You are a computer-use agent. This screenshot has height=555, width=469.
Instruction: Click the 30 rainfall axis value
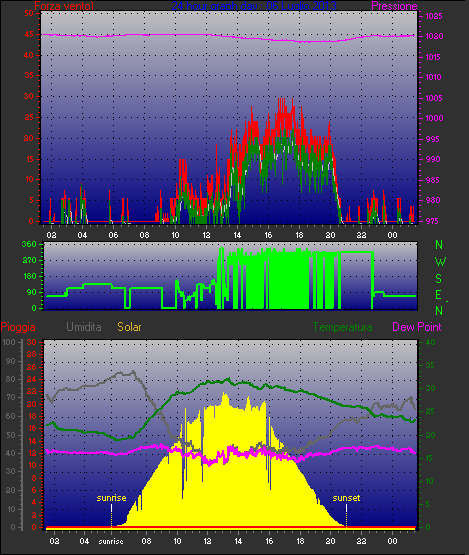tap(32, 342)
